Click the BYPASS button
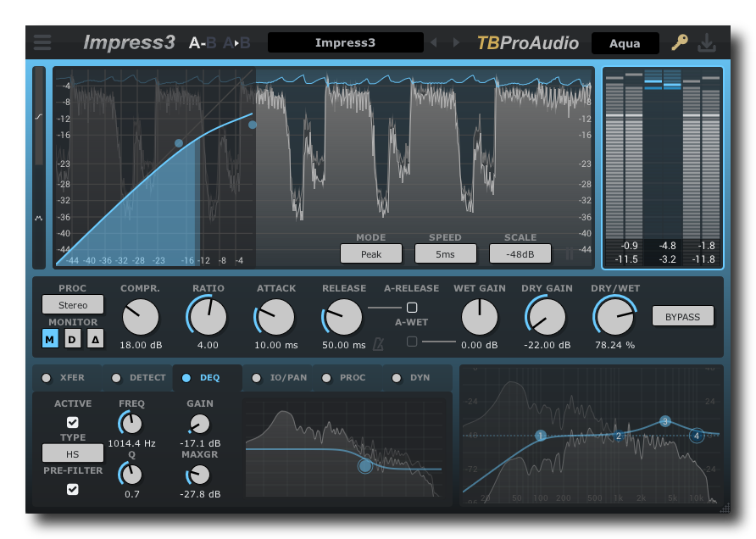 point(682,316)
